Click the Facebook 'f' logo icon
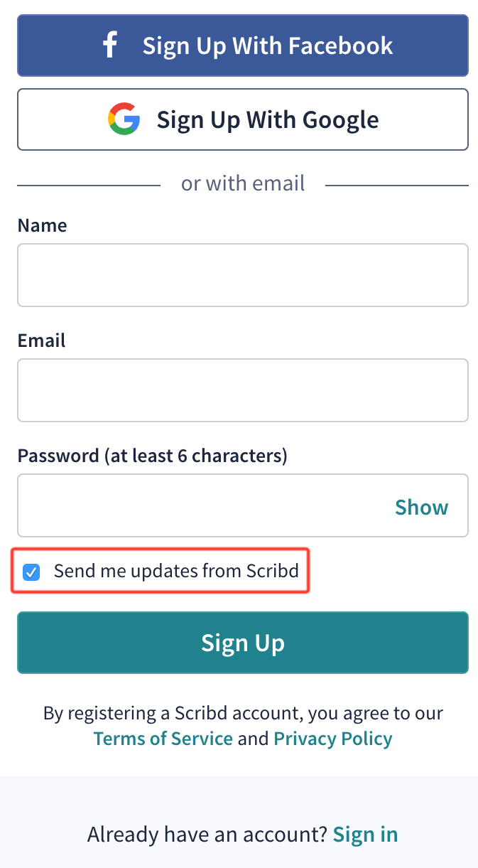 (x=109, y=45)
